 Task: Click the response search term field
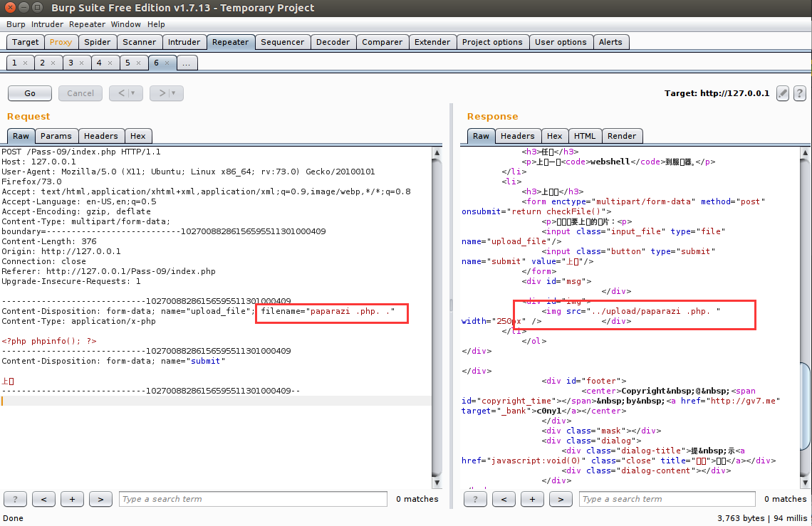(x=667, y=499)
